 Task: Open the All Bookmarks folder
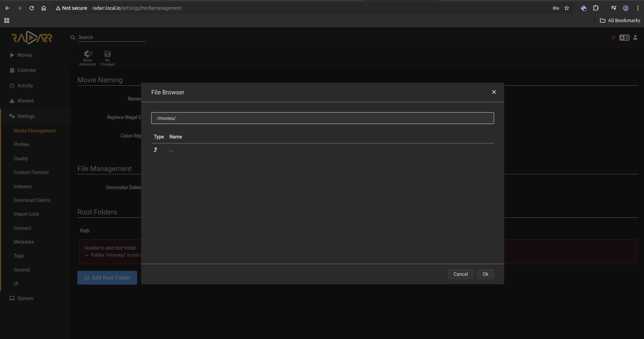point(620,20)
